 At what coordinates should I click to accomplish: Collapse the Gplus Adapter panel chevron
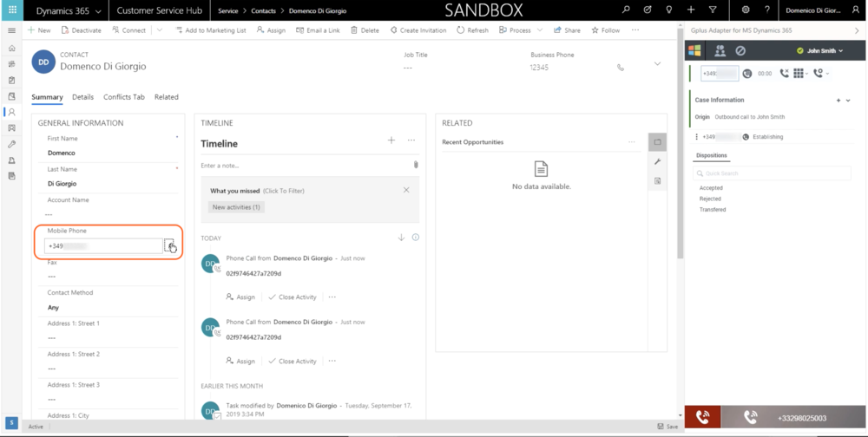click(857, 31)
